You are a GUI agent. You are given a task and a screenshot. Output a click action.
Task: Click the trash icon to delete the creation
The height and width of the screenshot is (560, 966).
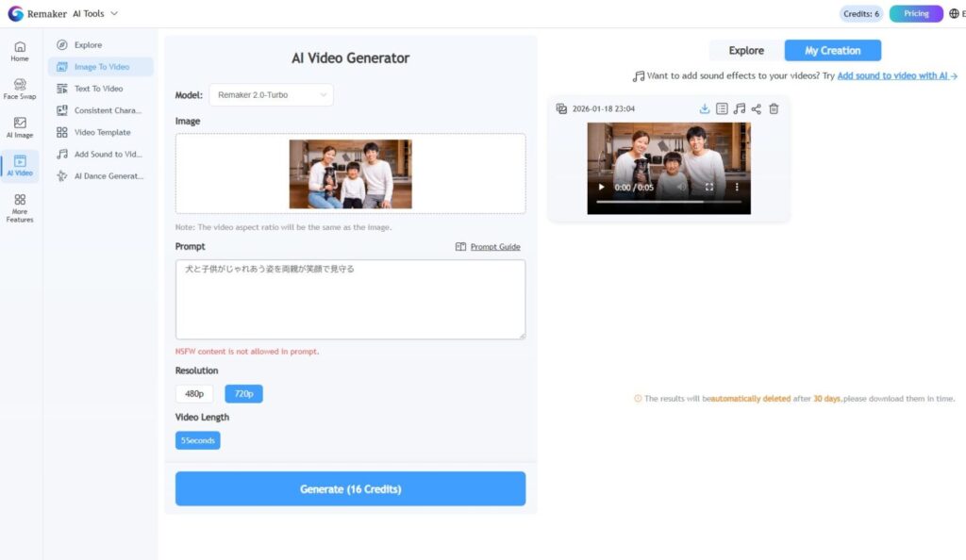point(774,109)
